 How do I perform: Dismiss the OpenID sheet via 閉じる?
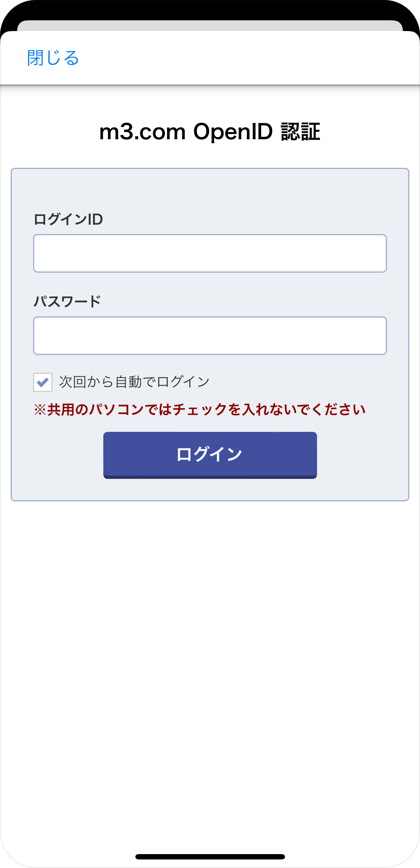click(x=53, y=58)
